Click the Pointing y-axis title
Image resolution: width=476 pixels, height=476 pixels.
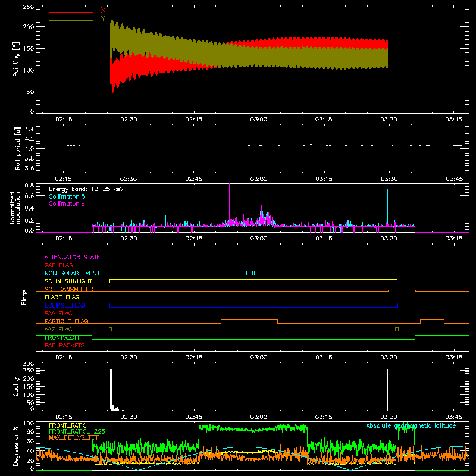pyautogui.click(x=16, y=59)
